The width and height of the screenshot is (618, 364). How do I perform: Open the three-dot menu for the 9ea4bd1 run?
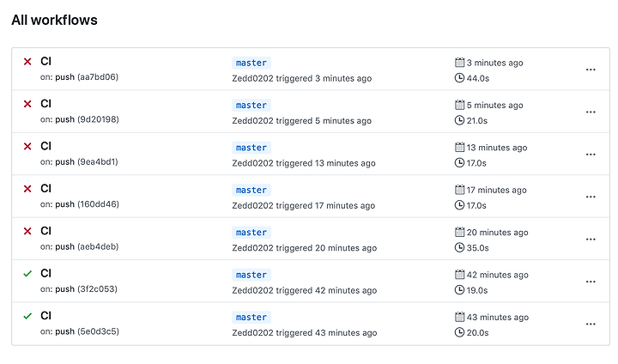(x=591, y=155)
